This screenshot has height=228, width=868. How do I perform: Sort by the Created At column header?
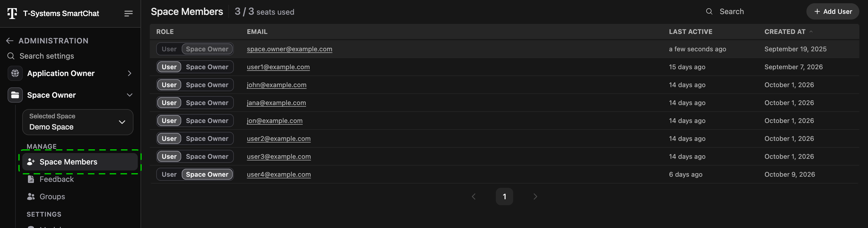(x=785, y=32)
